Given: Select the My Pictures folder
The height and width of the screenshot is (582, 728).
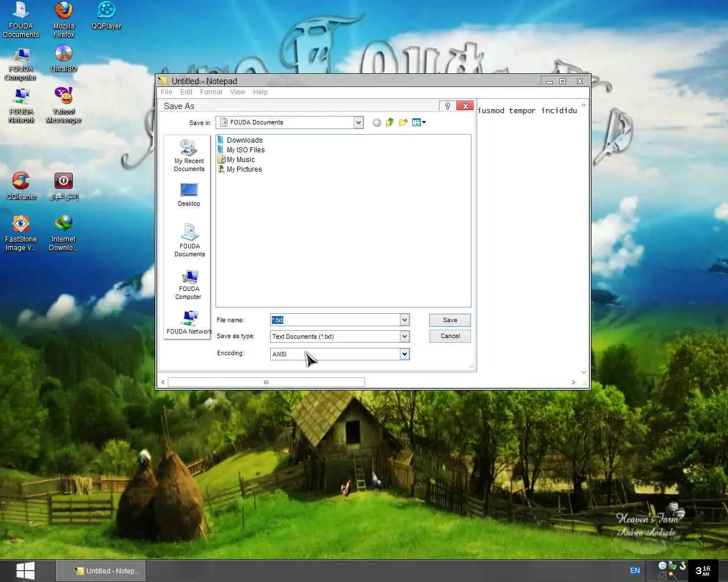Looking at the screenshot, I should (240, 169).
